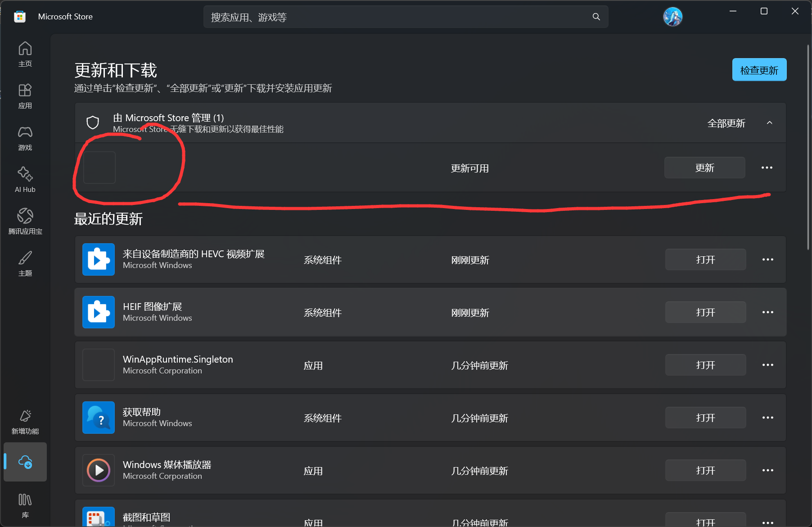Open HEIF 图像扩展 with 打开 button

point(706,312)
